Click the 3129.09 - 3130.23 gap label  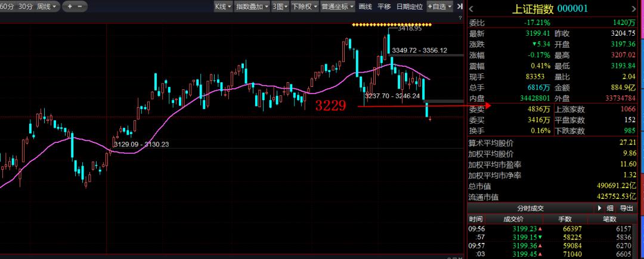(x=141, y=144)
